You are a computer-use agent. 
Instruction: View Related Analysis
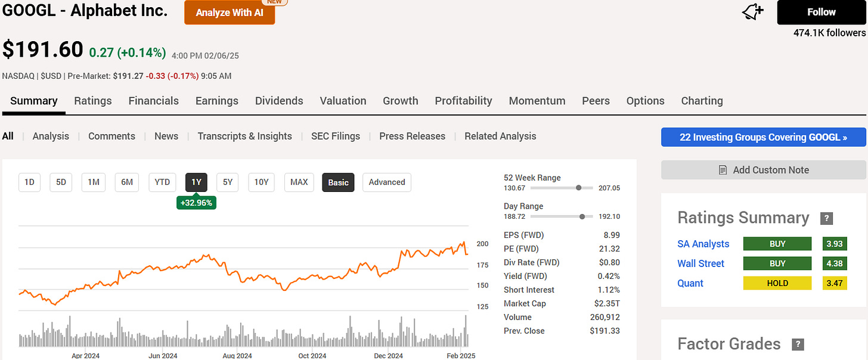tap(500, 136)
